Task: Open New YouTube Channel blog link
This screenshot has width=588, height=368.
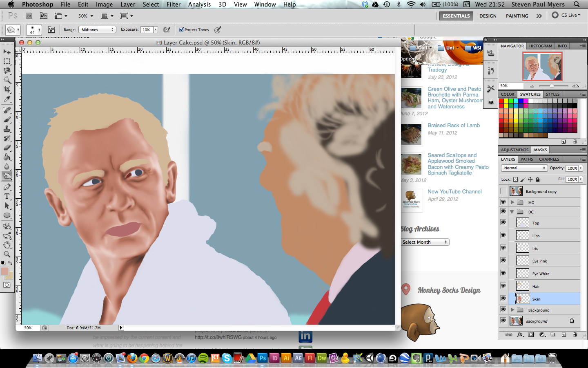Action: pos(454,192)
